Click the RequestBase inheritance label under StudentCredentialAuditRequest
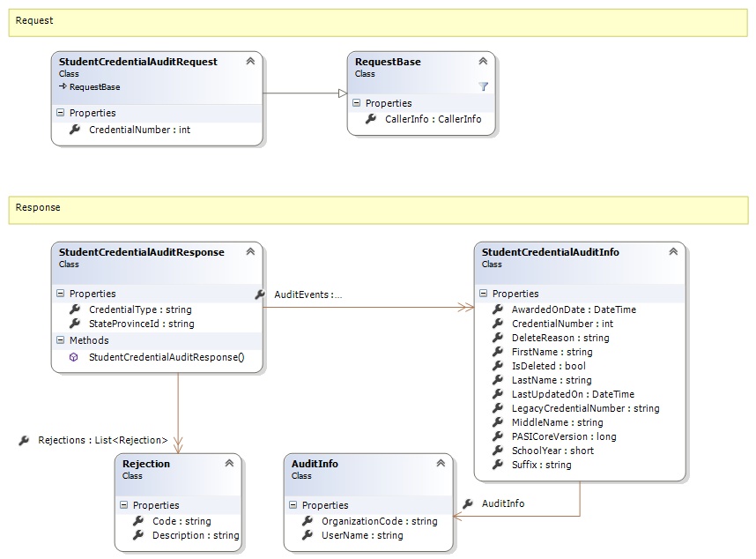Screen dimensions: 756x559 tap(94, 87)
